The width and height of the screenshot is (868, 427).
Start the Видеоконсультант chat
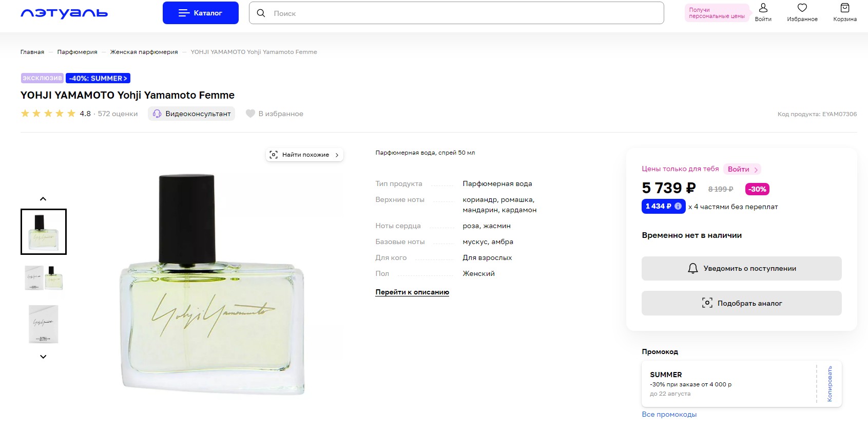click(x=191, y=114)
